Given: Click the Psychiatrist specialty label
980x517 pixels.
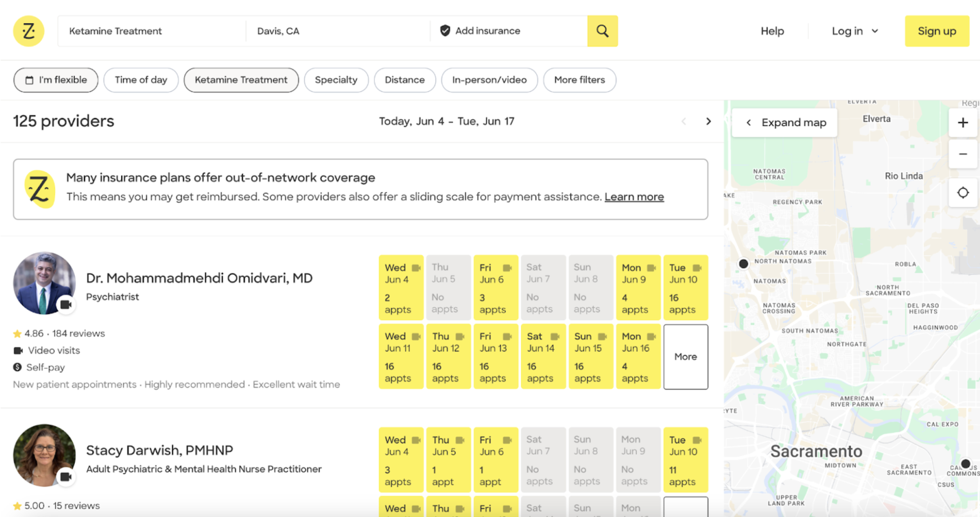Looking at the screenshot, I should click(x=112, y=297).
